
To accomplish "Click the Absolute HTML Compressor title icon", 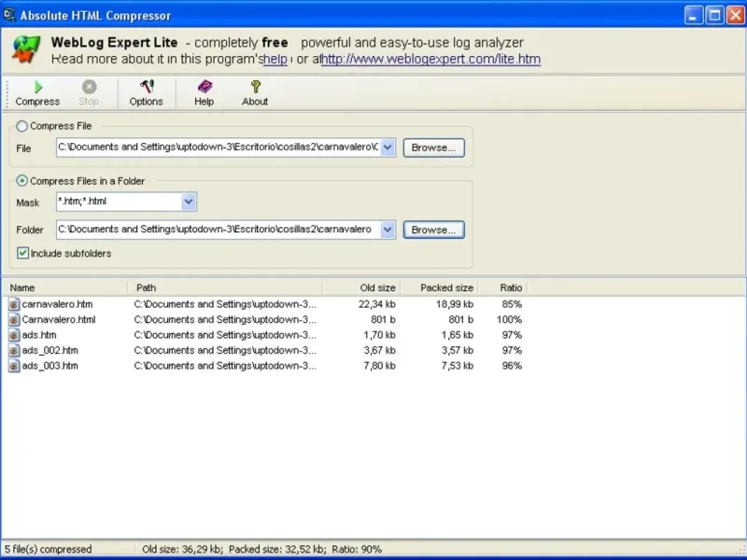I will coord(9,15).
